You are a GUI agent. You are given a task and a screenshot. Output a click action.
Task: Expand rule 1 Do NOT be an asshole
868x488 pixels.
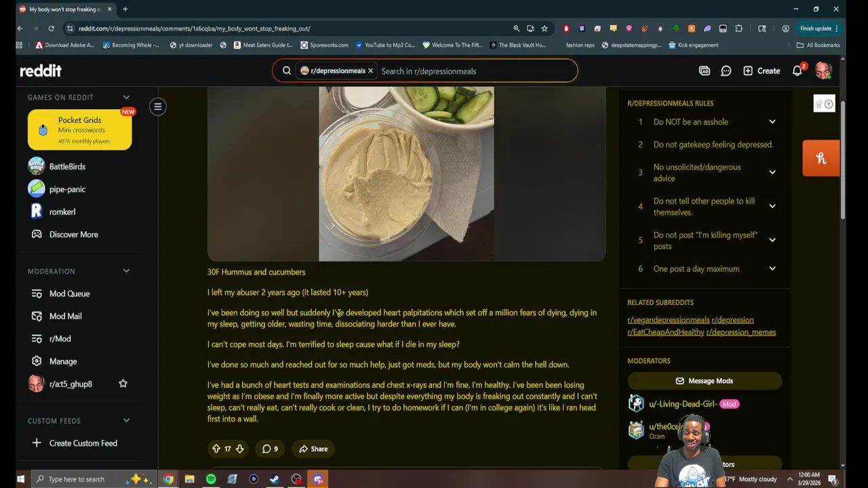tap(772, 122)
